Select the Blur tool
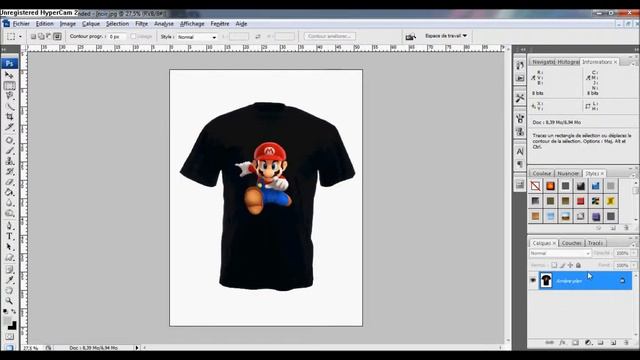 point(9,203)
